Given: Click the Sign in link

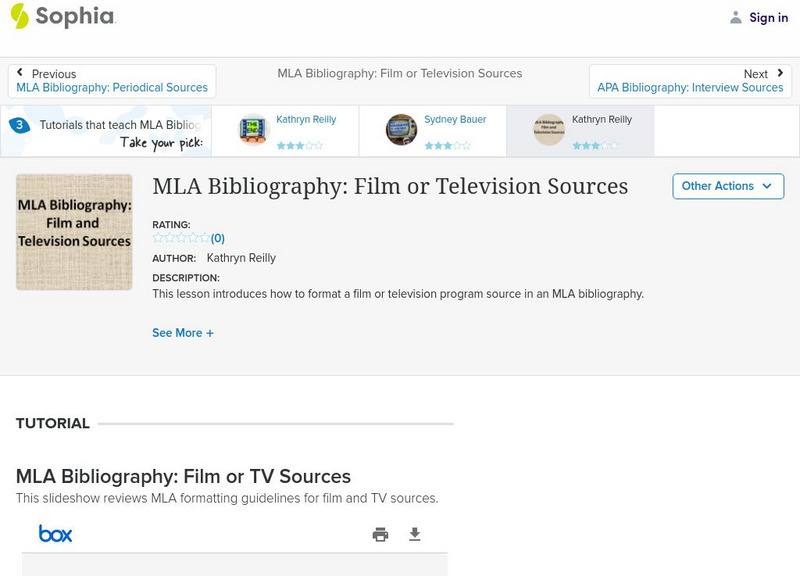Looking at the screenshot, I should tap(768, 17).
